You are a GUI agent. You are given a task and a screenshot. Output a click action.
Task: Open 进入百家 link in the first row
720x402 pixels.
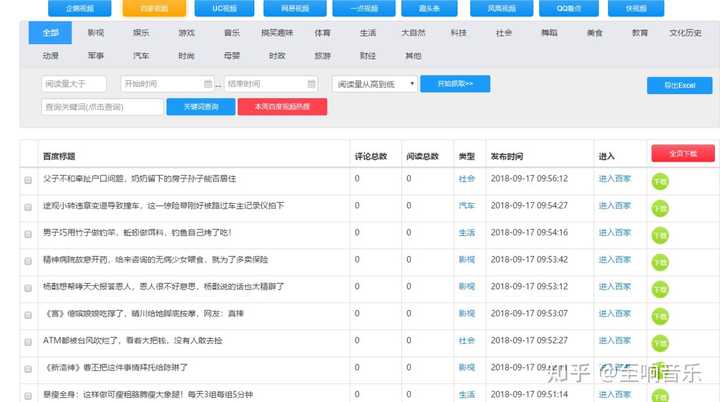click(614, 179)
